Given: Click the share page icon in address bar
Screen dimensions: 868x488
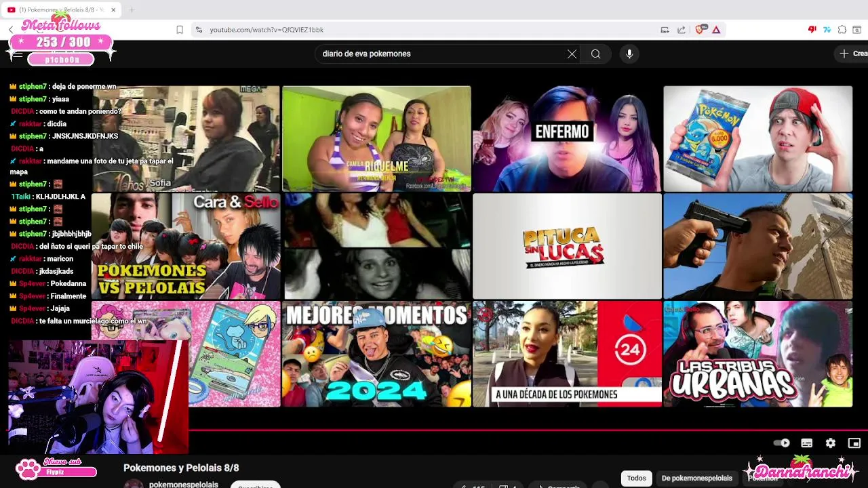Looking at the screenshot, I should [682, 30].
